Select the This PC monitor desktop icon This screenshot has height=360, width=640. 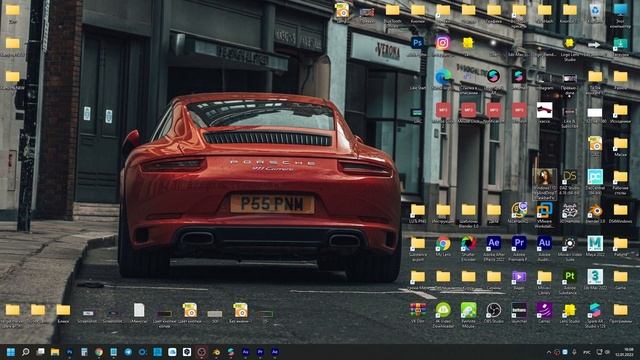coord(620,10)
